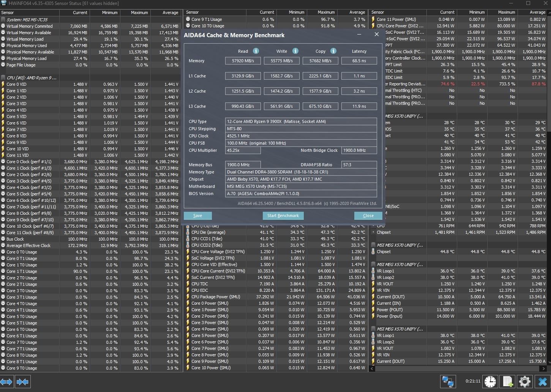Screen dimensions: 551x392
Task: Click the Average column header in right panel
Action: (532, 12)
